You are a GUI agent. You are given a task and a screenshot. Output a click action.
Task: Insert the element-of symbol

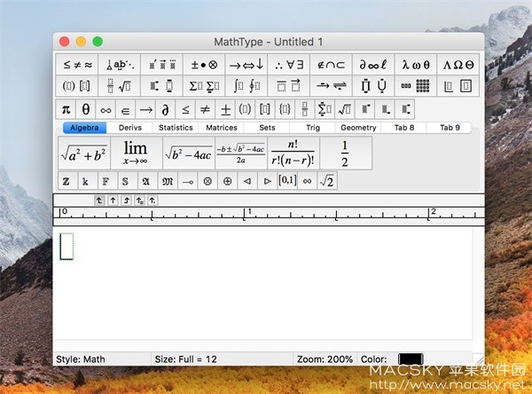tap(126, 109)
